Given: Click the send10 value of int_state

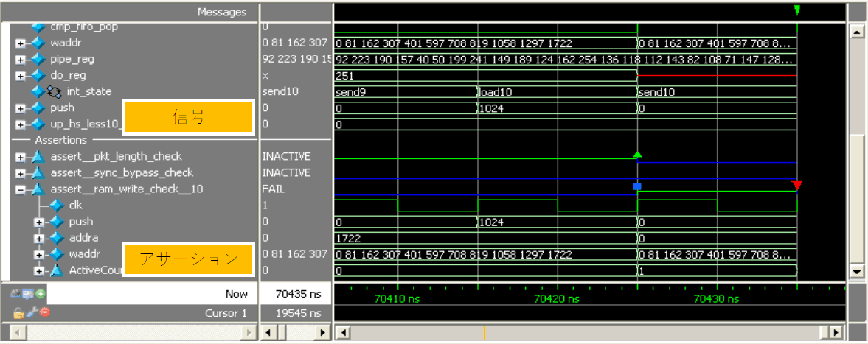Looking at the screenshot, I should (x=280, y=92).
